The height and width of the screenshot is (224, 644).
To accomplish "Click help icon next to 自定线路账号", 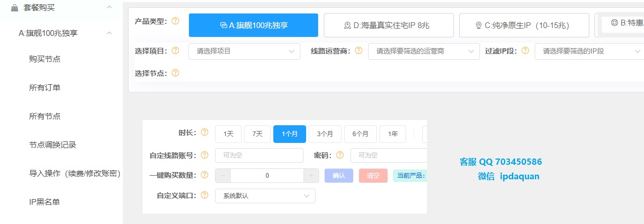I will coord(205,155).
